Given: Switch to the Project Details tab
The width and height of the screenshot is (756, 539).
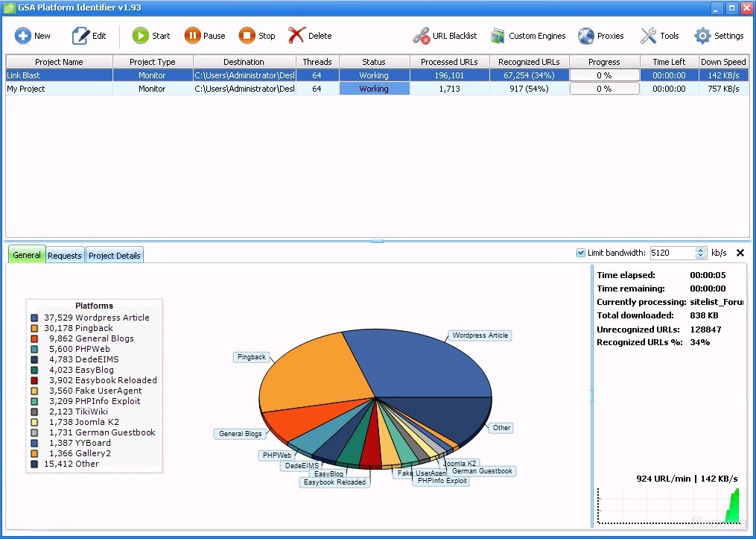Looking at the screenshot, I should point(114,256).
